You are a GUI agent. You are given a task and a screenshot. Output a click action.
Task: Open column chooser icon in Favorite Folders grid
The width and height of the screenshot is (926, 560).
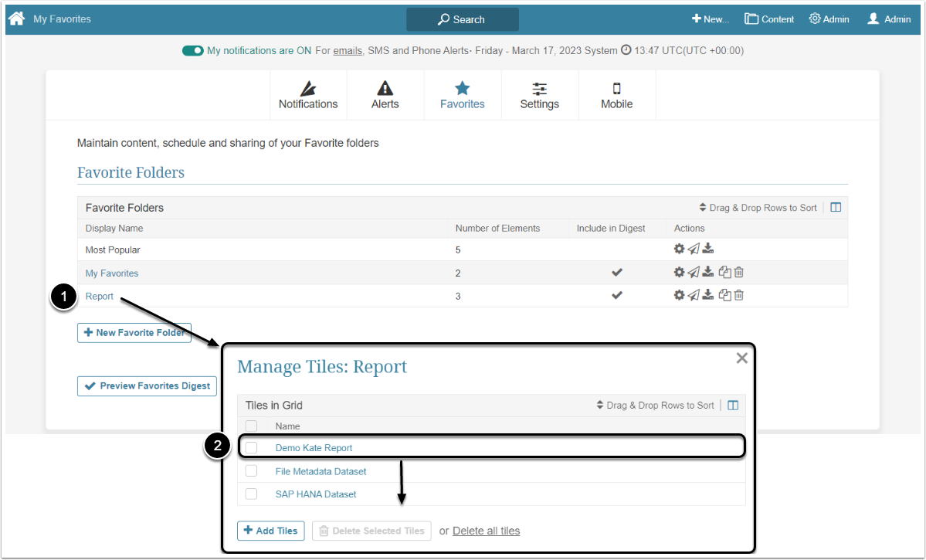pyautogui.click(x=836, y=207)
